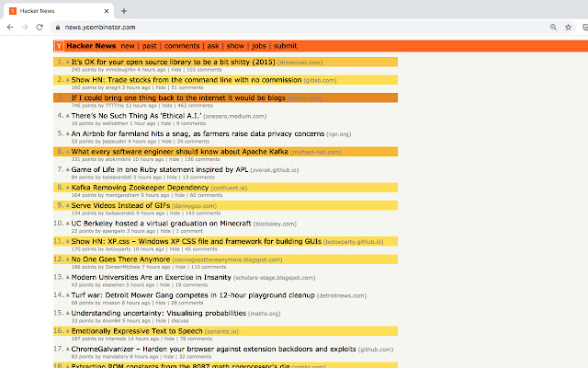Open the 102 comments on story 1
The height and width of the screenshot is (368, 588).
(204, 70)
